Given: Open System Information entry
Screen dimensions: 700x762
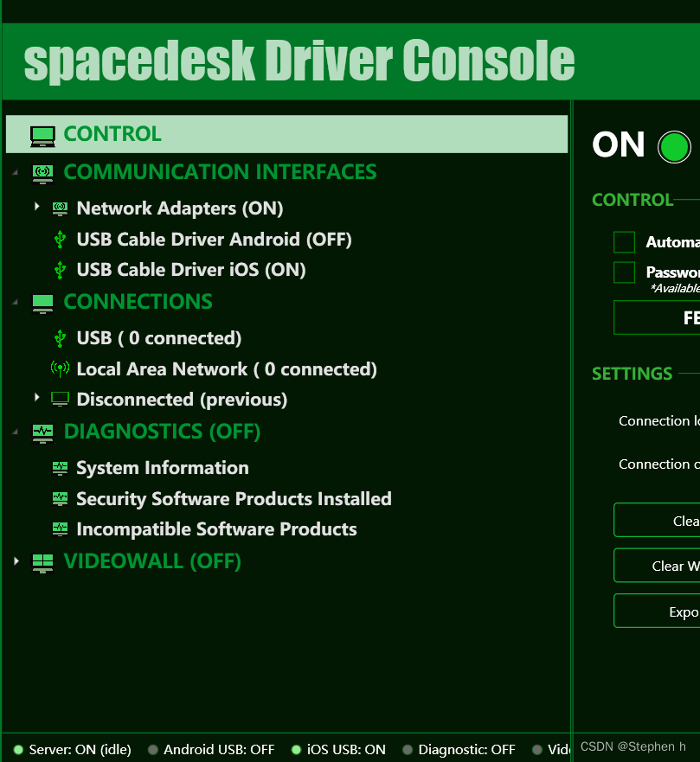Looking at the screenshot, I should pyautogui.click(x=163, y=468).
